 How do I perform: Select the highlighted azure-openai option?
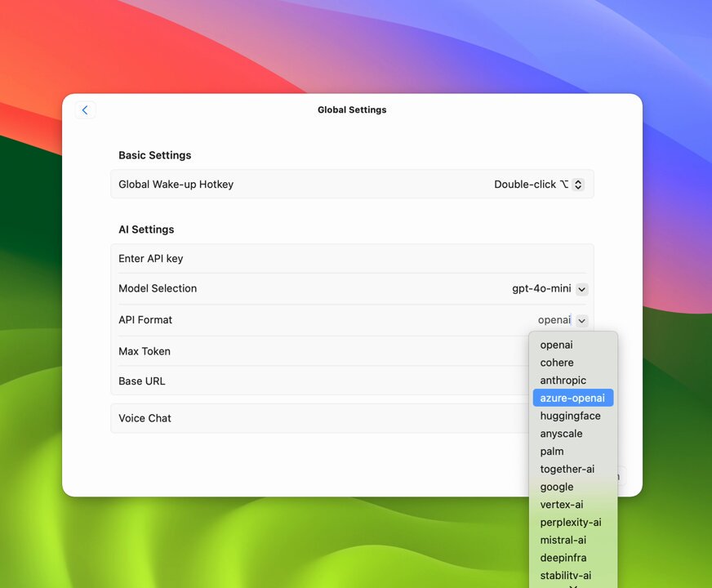(572, 399)
